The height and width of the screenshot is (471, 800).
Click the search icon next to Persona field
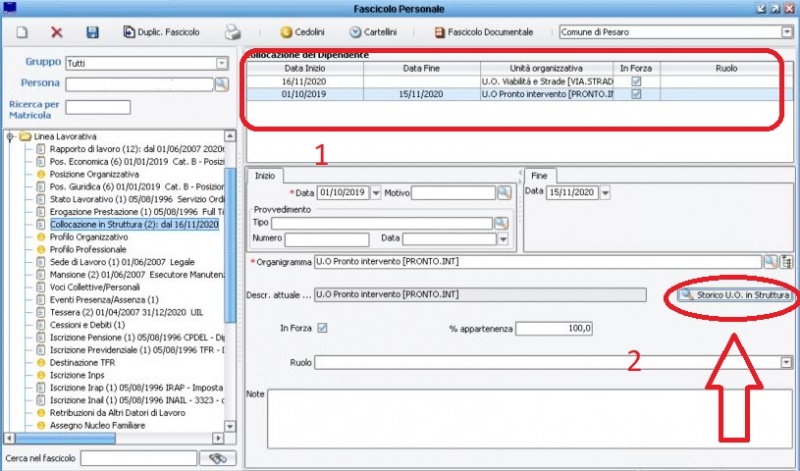click(222, 85)
